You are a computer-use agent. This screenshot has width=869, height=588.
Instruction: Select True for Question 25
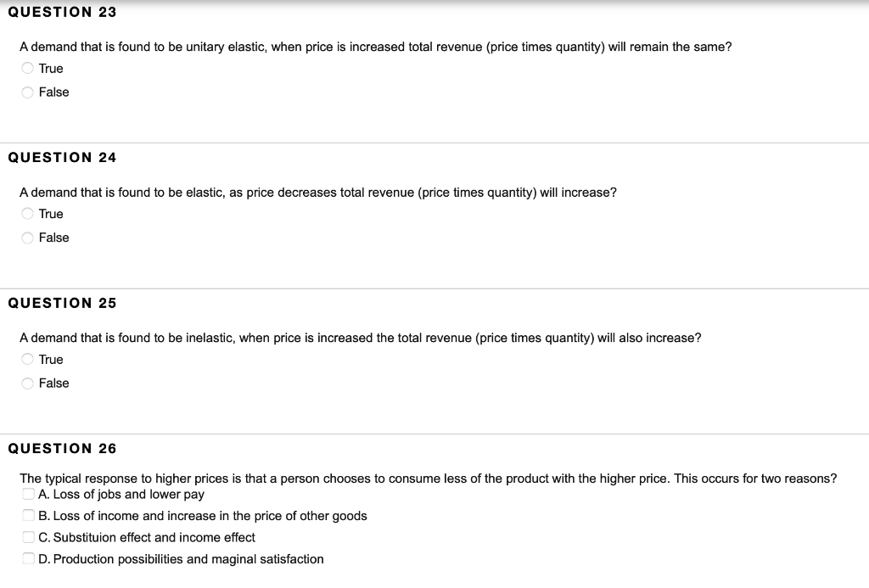click(27, 359)
